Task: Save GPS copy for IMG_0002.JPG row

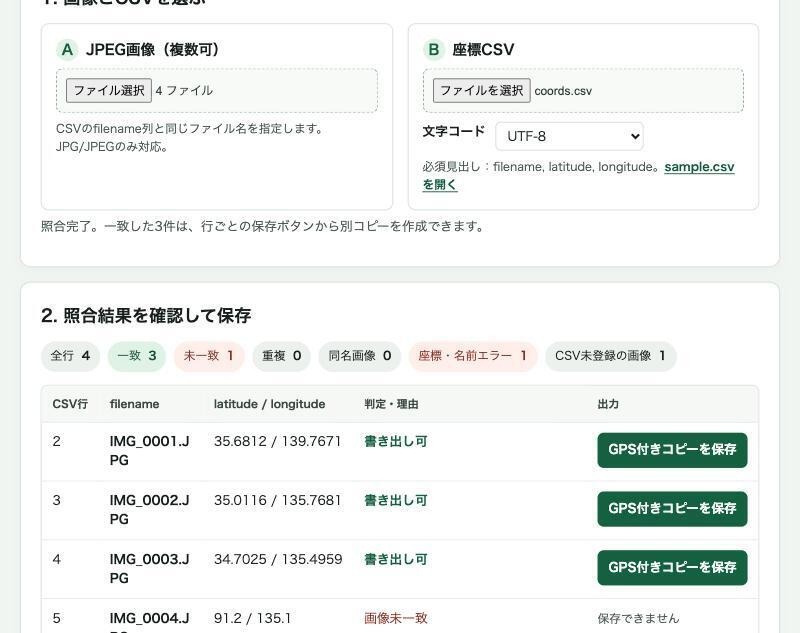Action: (x=672, y=509)
